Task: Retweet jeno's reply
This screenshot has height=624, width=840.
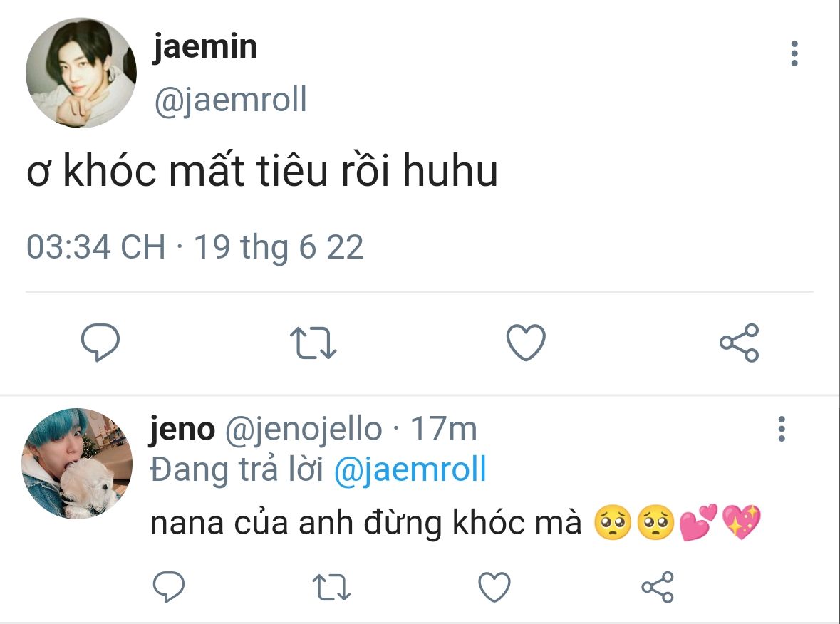Action: (332, 587)
